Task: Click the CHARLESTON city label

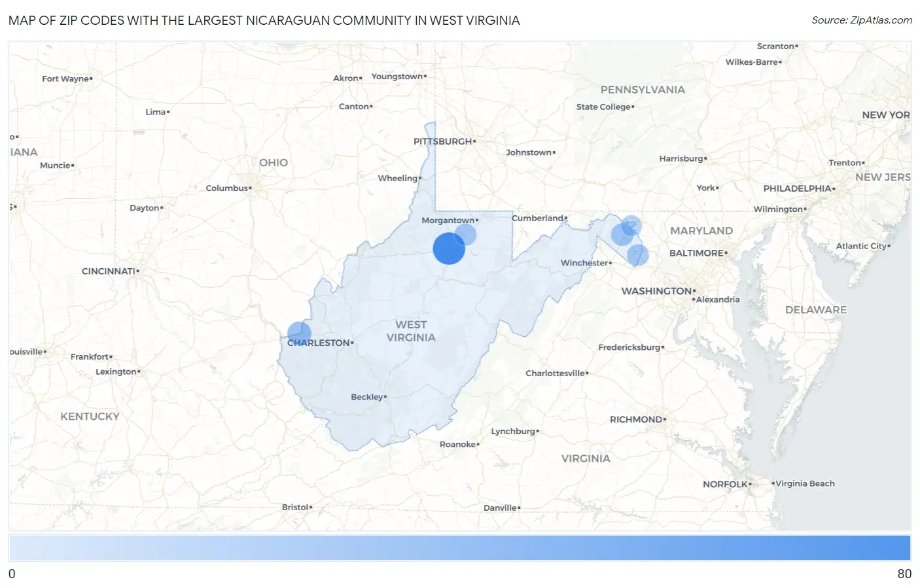Action: [x=319, y=343]
